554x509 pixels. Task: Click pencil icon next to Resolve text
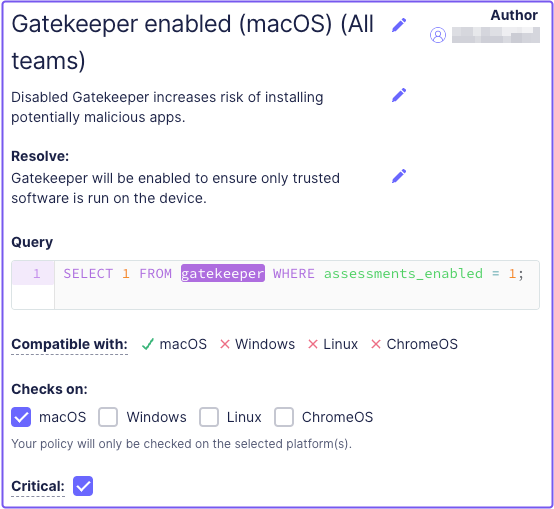[x=399, y=176]
